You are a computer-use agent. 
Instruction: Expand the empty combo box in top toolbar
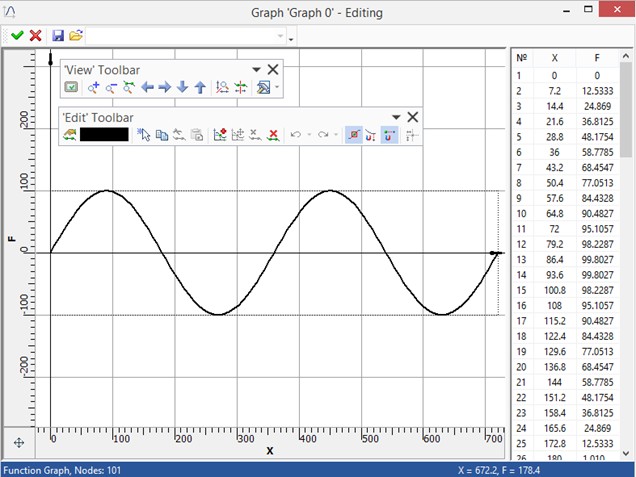click(280, 36)
